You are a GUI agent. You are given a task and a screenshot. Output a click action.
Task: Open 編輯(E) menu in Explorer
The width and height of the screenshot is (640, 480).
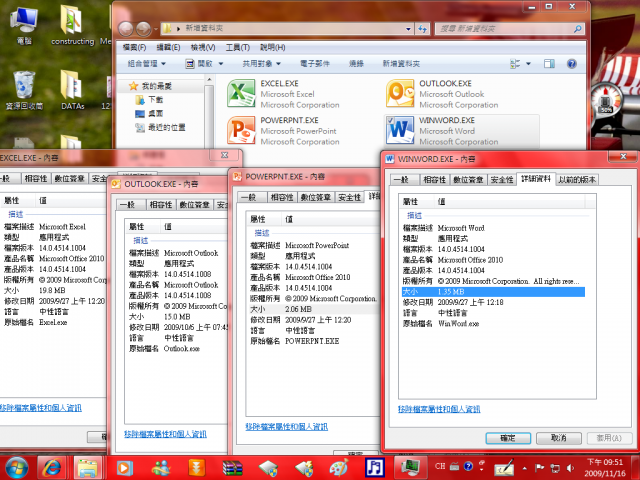click(x=168, y=47)
